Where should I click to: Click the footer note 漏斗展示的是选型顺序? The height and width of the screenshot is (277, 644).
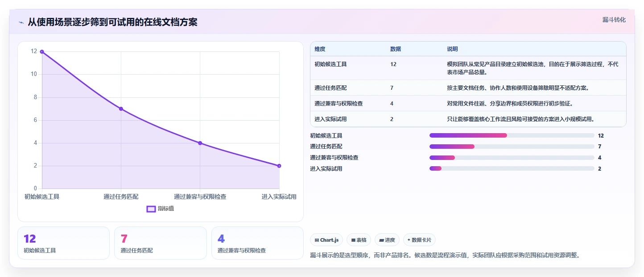pos(445,256)
